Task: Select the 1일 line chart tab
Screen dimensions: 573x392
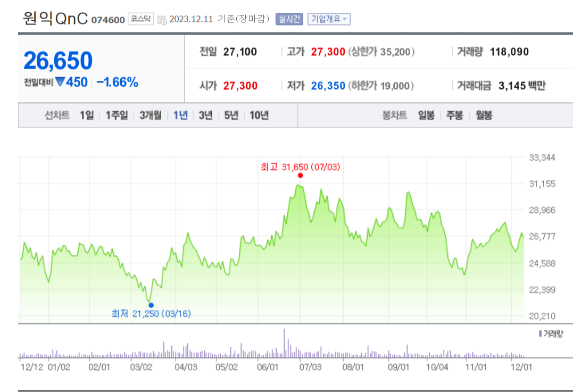Action: click(87, 115)
